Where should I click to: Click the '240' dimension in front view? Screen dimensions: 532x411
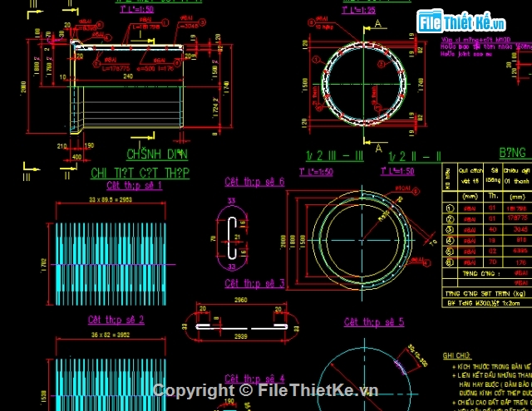click(x=128, y=76)
